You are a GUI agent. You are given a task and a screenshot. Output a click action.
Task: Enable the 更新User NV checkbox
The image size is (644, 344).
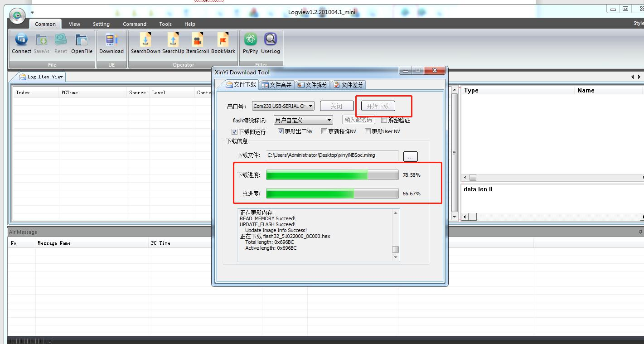[368, 131]
